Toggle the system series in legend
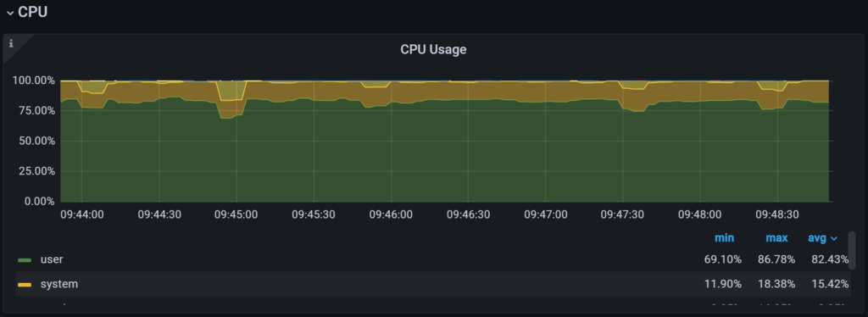The width and height of the screenshot is (868, 317). (x=59, y=284)
